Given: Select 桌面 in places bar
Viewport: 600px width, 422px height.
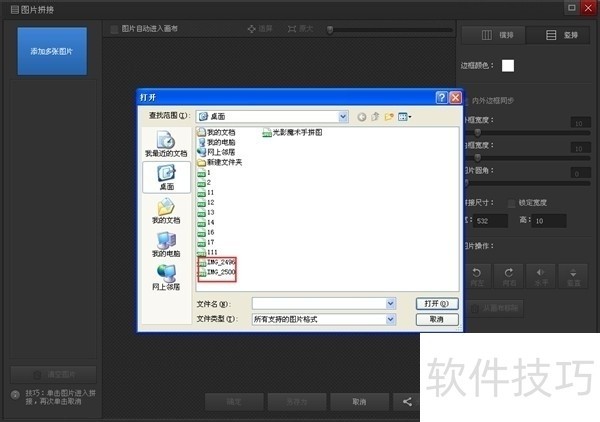Looking at the screenshot, I should click(x=166, y=177).
